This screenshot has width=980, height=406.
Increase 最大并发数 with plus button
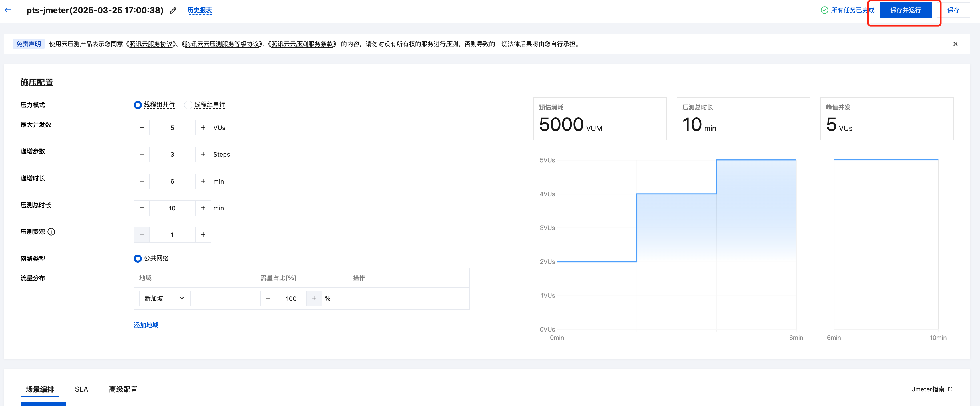203,128
